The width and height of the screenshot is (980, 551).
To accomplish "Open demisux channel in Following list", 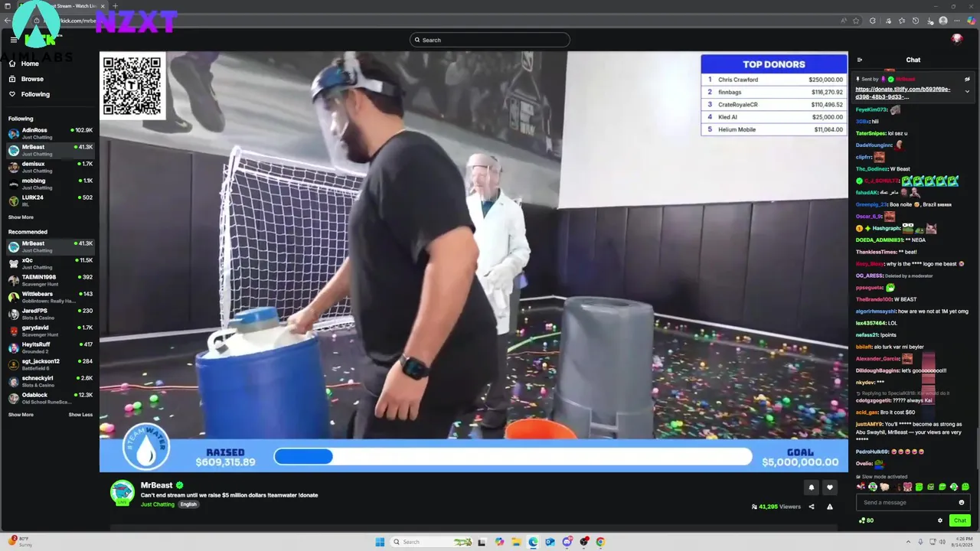I will coord(51,167).
